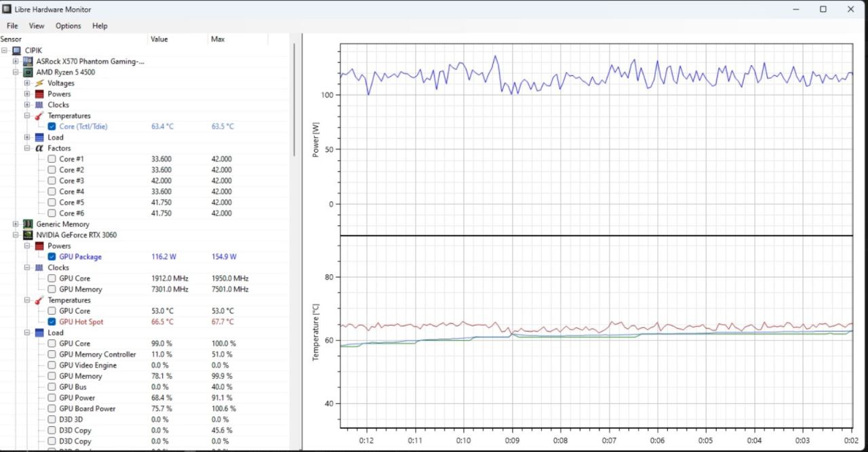Uncheck the Core (Tctl/Tdie) temperature checkbox
This screenshot has height=452, width=868.
point(52,126)
